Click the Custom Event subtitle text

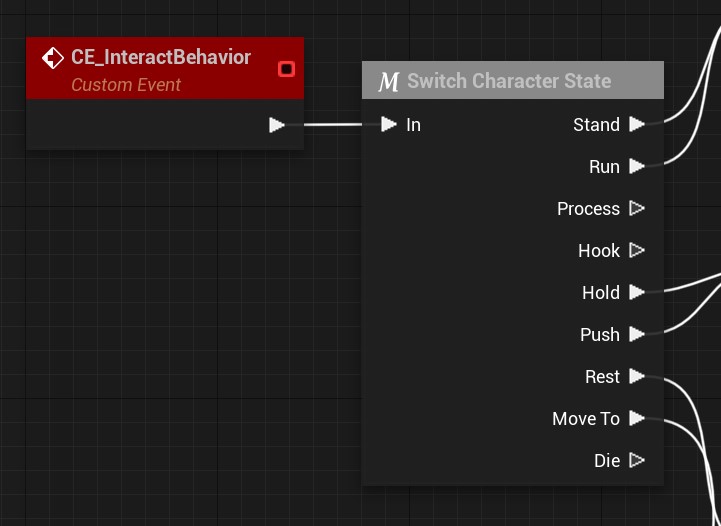126,85
